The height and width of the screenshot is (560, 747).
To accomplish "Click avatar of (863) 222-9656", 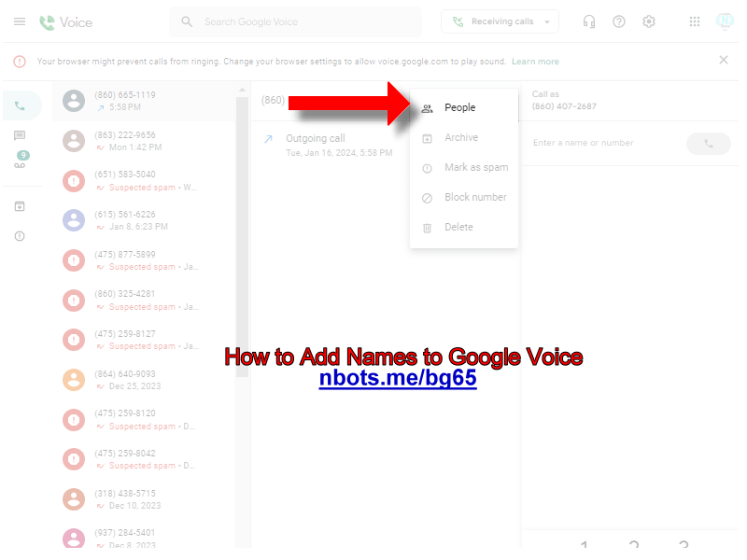I will (74, 141).
